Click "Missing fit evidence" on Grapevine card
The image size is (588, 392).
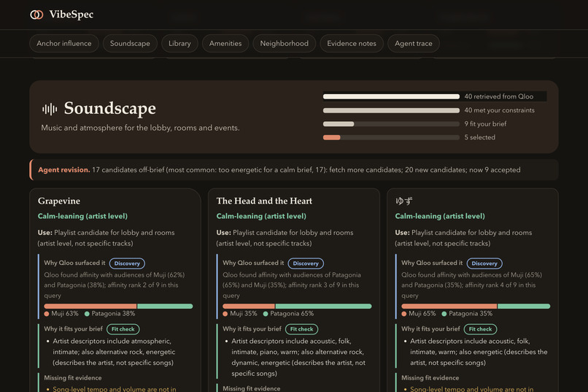click(x=73, y=377)
